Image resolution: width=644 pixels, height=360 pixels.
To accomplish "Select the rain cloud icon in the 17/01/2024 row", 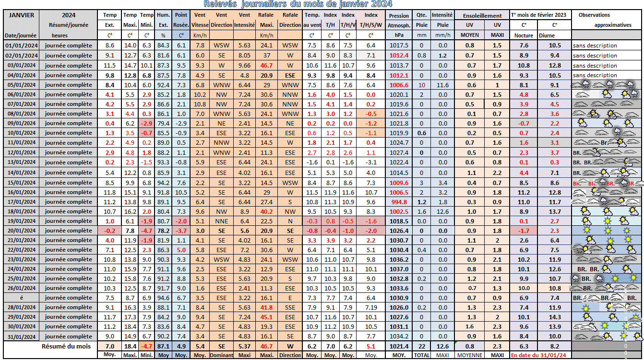I will coord(603,201).
